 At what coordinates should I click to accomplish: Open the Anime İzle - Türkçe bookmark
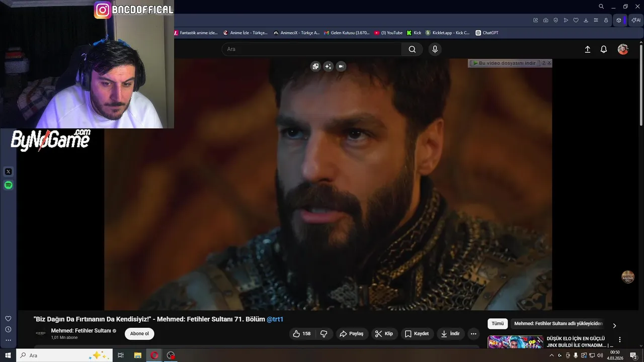click(246, 33)
